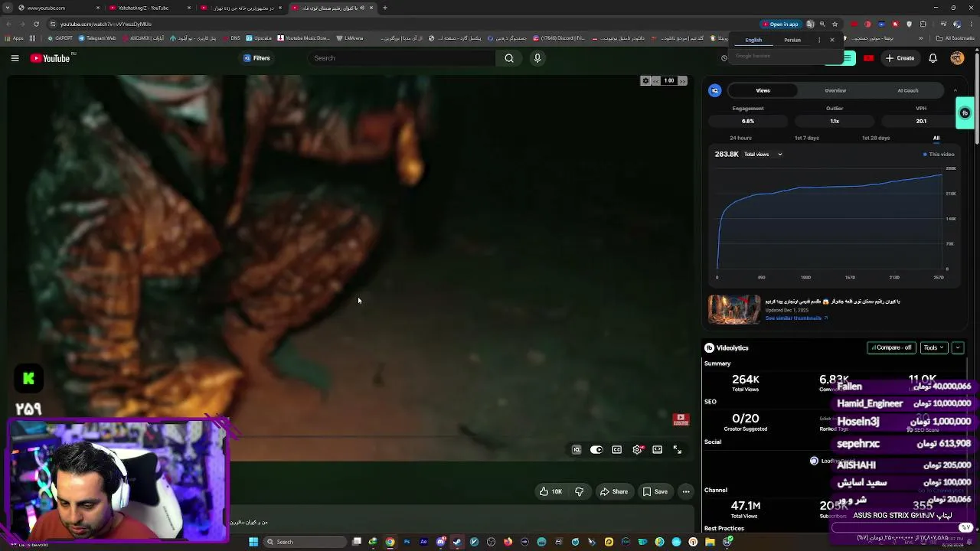Bookmark this page with the star
The width and height of the screenshot is (980, 551).
pos(835,24)
